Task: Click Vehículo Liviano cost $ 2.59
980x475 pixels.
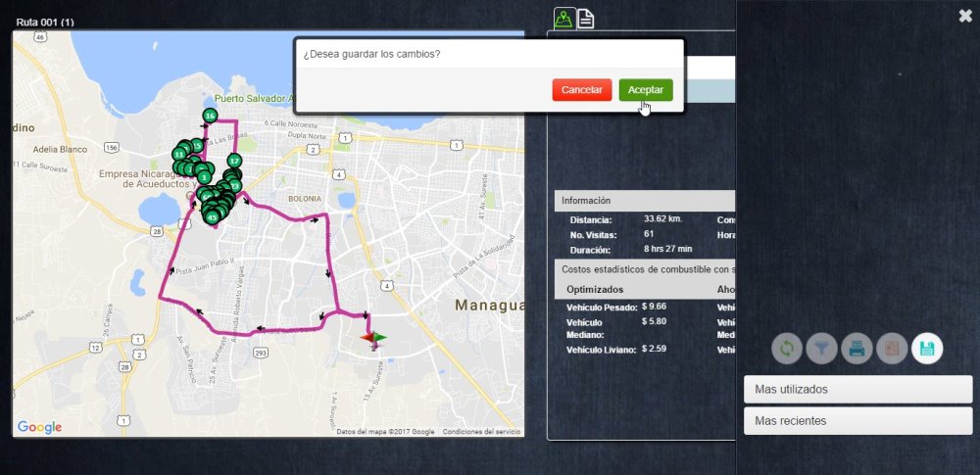Action: [654, 349]
